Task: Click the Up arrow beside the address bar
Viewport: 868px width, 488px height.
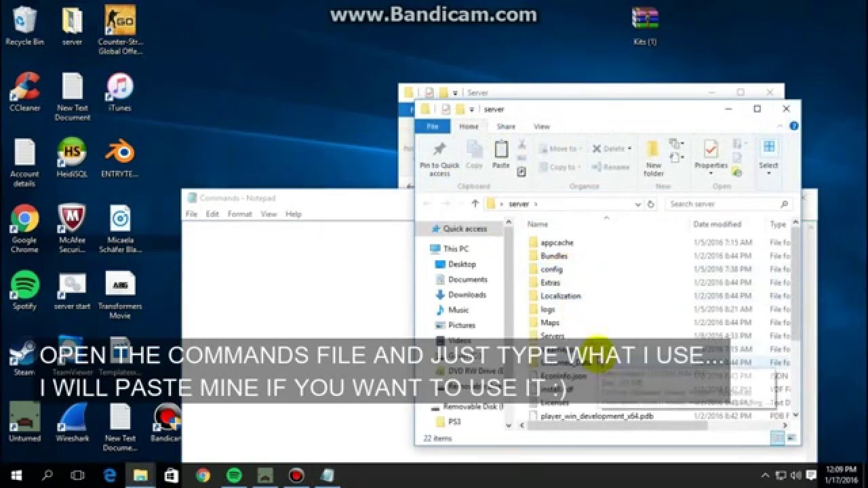Action: coord(475,203)
